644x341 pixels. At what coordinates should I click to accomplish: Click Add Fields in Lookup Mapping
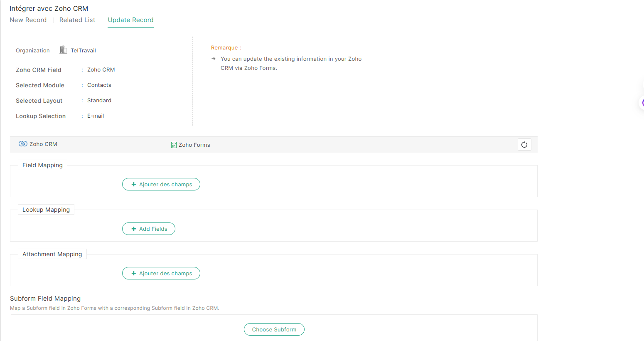(149, 229)
